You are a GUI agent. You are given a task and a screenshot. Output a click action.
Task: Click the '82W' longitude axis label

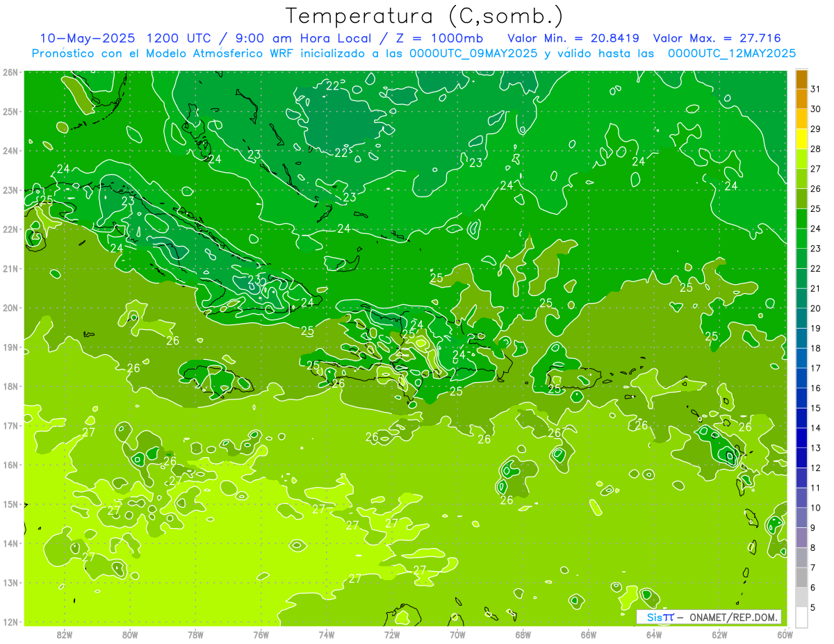tap(64, 634)
